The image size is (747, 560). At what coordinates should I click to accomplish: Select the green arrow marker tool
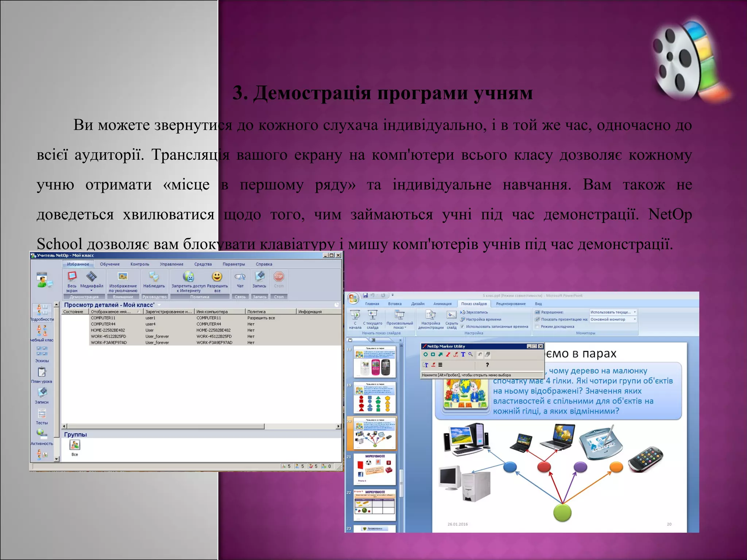(x=440, y=354)
